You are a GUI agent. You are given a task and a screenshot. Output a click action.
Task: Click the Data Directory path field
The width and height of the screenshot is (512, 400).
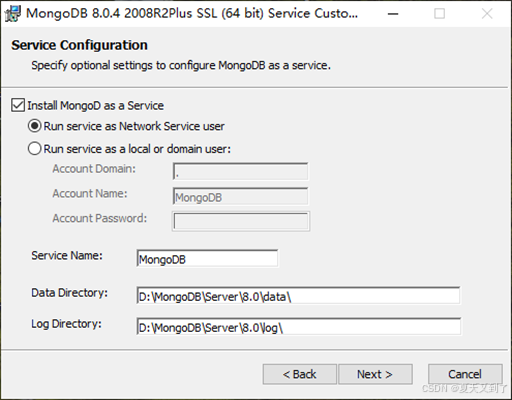pos(298,296)
